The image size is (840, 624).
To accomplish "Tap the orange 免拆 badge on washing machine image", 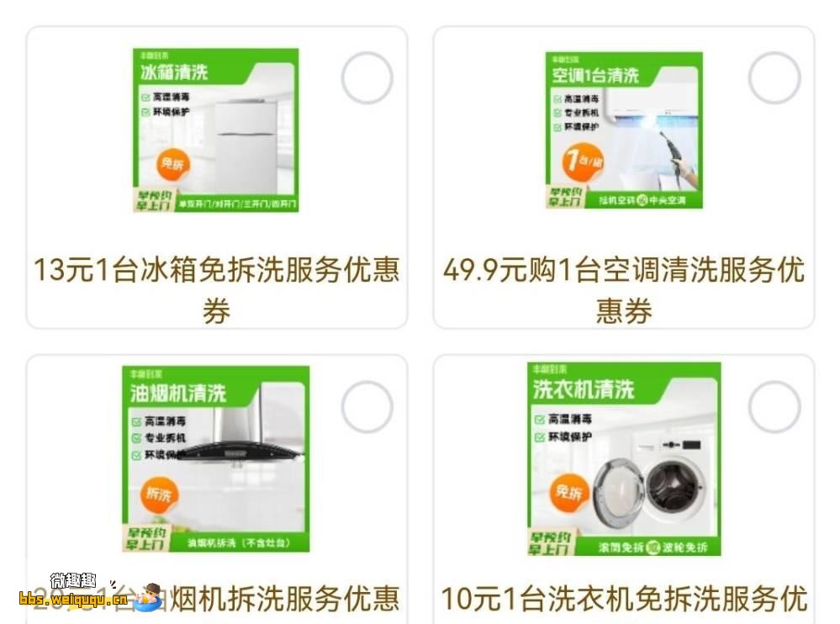I will tap(569, 492).
